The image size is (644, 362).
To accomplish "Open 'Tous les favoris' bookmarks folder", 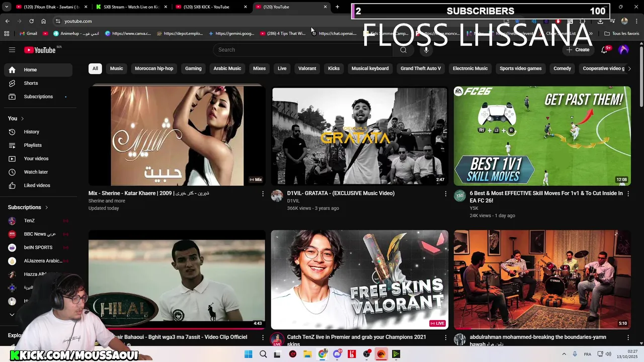I will coord(622,34).
